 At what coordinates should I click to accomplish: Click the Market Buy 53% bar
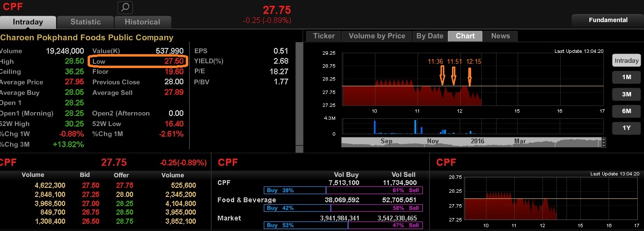(305, 225)
